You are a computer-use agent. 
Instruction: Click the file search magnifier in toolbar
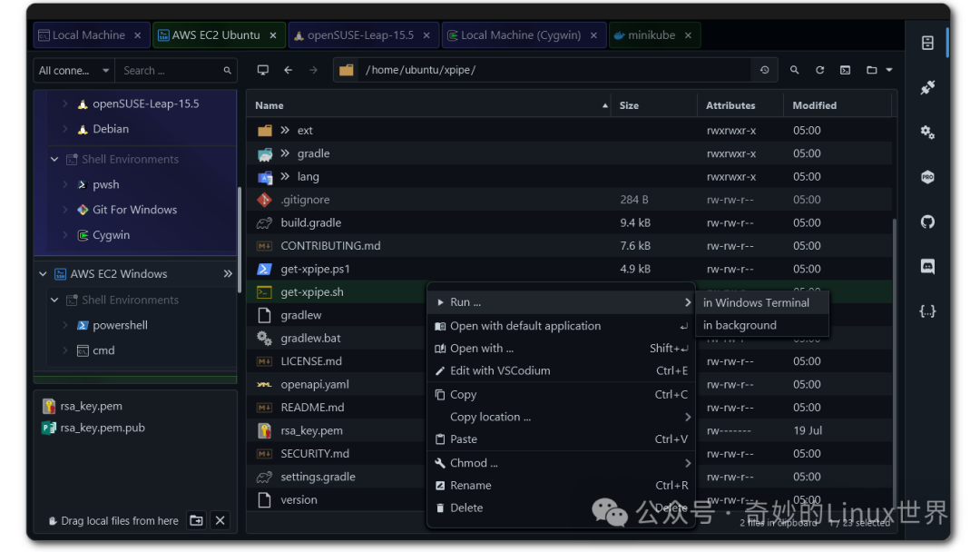794,70
